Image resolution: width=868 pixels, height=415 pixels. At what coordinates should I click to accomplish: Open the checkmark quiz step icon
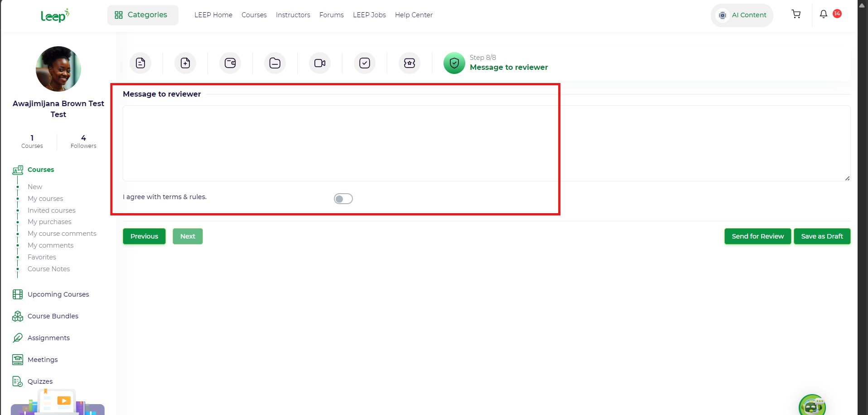[365, 63]
